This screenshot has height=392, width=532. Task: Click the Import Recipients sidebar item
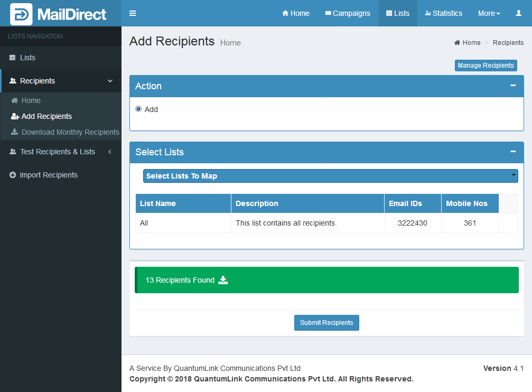pyautogui.click(x=49, y=175)
